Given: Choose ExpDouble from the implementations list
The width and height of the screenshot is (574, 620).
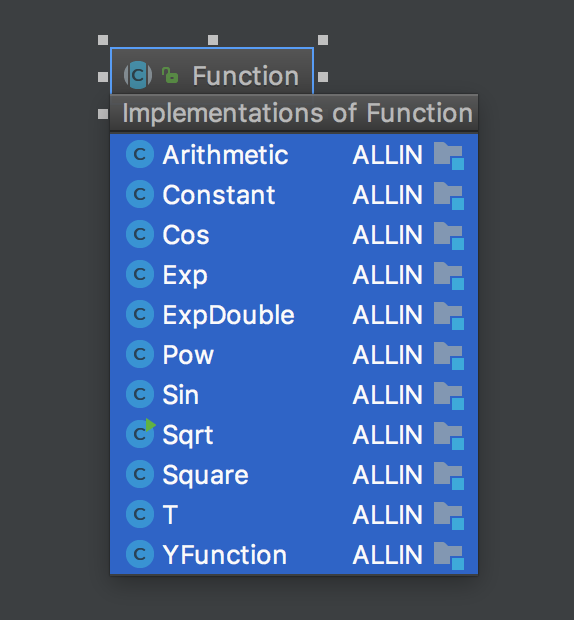Looking at the screenshot, I should coord(294,314).
